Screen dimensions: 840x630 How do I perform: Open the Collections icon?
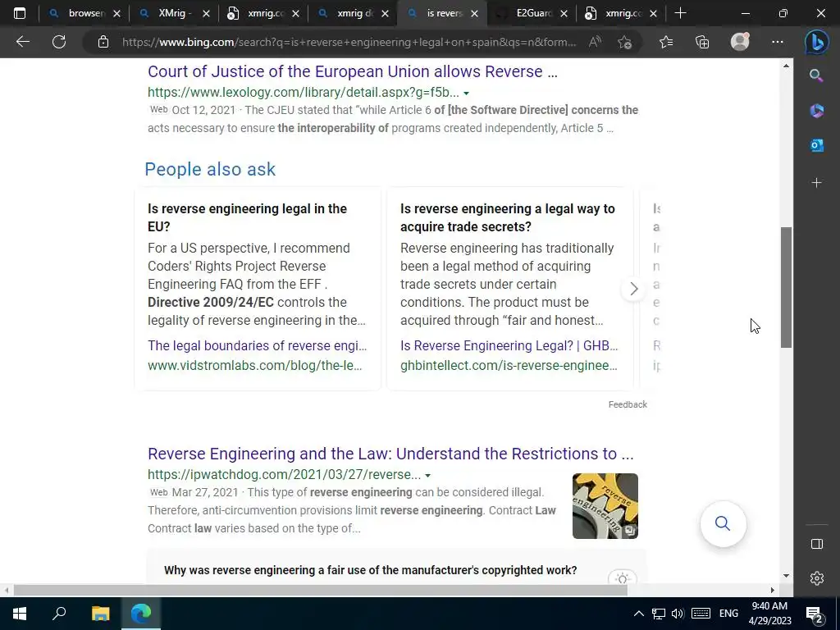702,42
